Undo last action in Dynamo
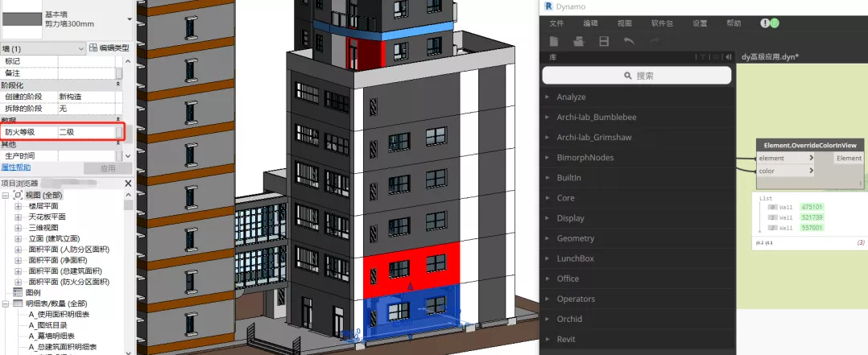 click(x=629, y=42)
